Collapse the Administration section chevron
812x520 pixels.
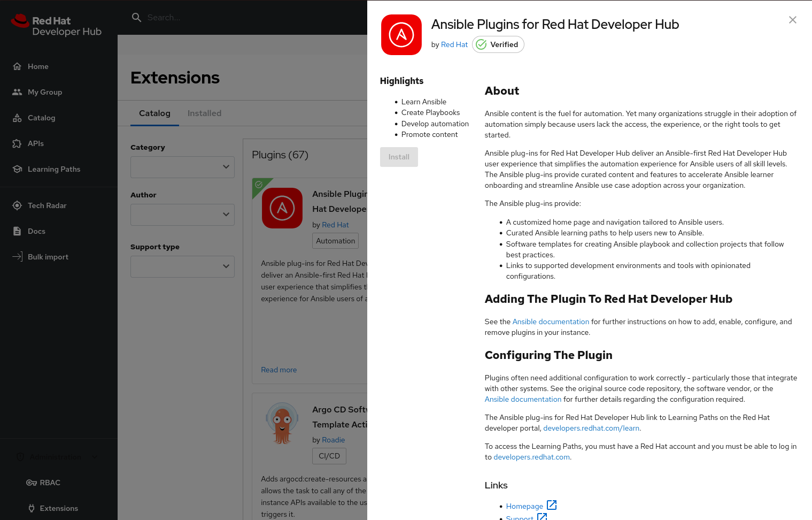pyautogui.click(x=95, y=457)
